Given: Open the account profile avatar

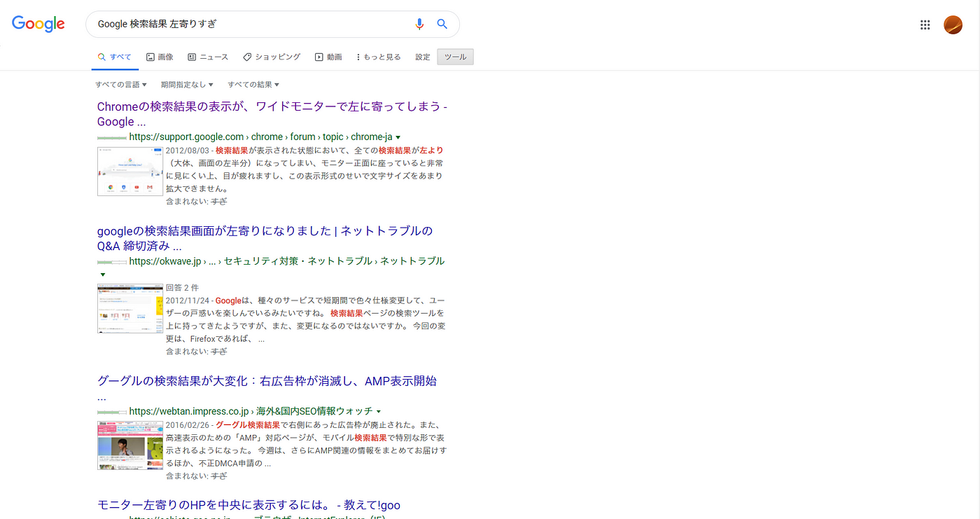Looking at the screenshot, I should pyautogui.click(x=953, y=25).
